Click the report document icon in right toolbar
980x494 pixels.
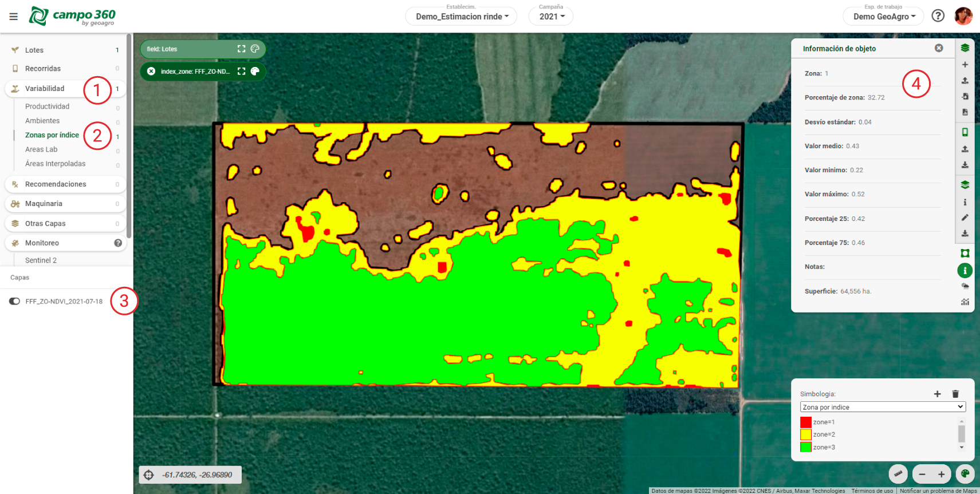pyautogui.click(x=965, y=112)
